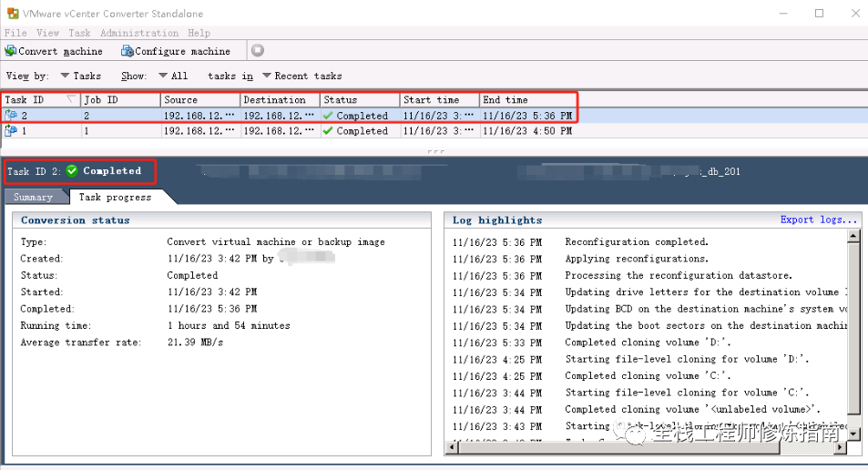This screenshot has width=868, height=470.
Task: Open the File menu
Action: point(15,33)
